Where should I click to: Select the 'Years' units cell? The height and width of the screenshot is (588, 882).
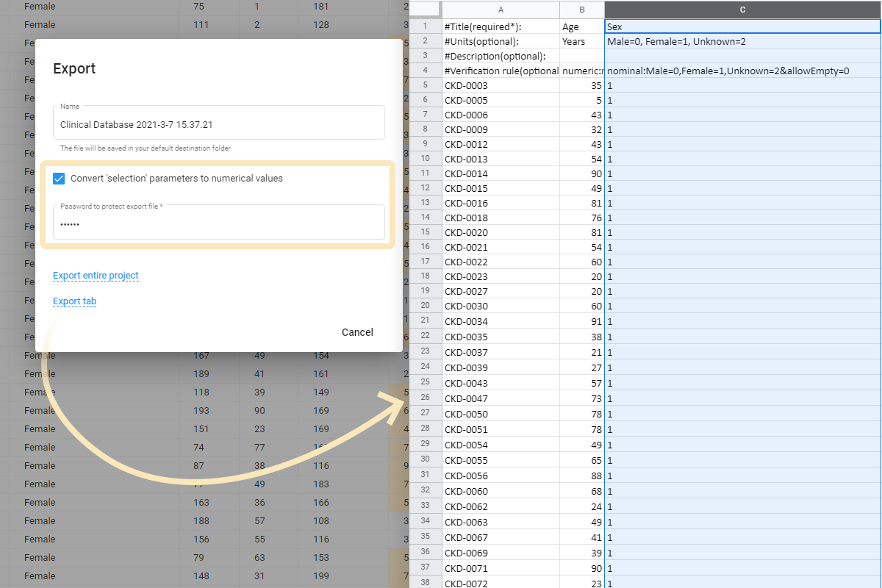(x=582, y=41)
